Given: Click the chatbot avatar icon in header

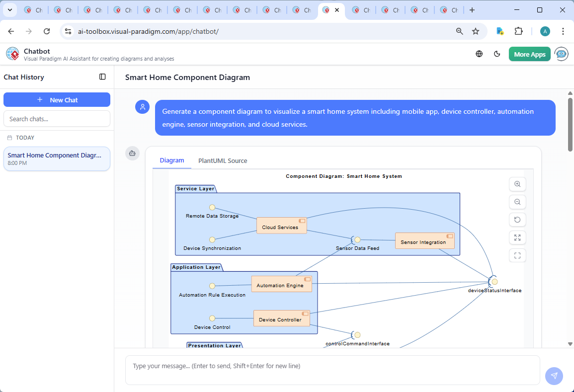Looking at the screenshot, I should (562, 54).
